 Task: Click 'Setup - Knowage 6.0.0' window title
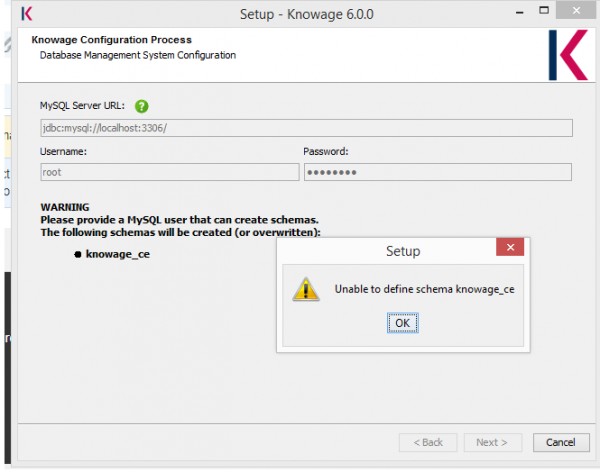307,15
